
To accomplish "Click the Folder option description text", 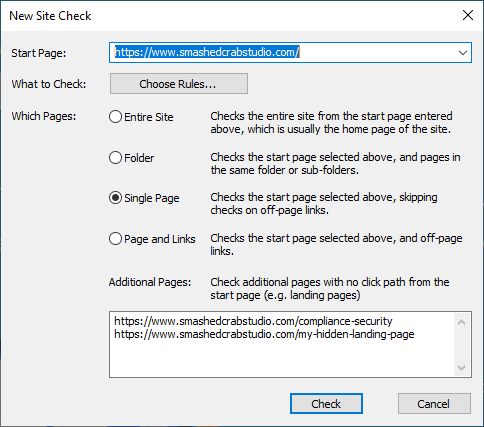I will [x=335, y=164].
